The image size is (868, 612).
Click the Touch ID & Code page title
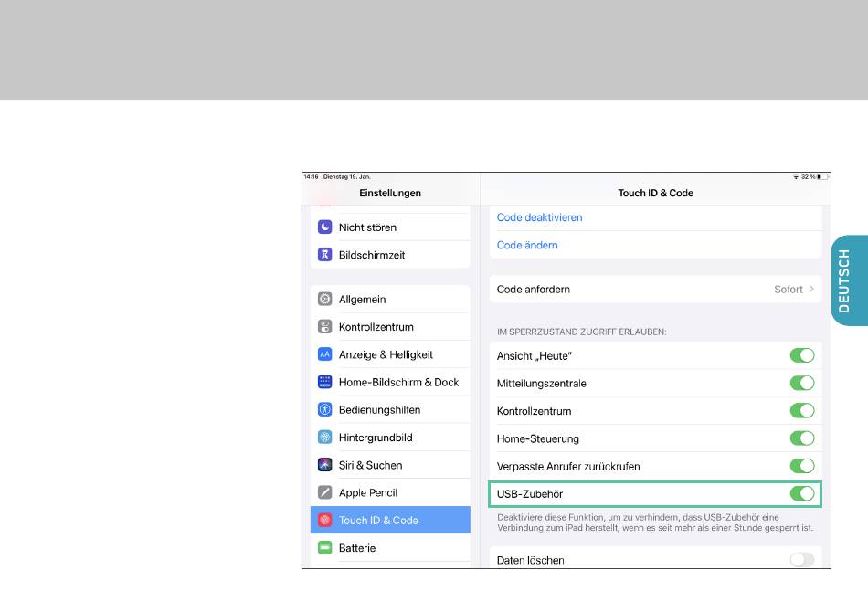655,193
